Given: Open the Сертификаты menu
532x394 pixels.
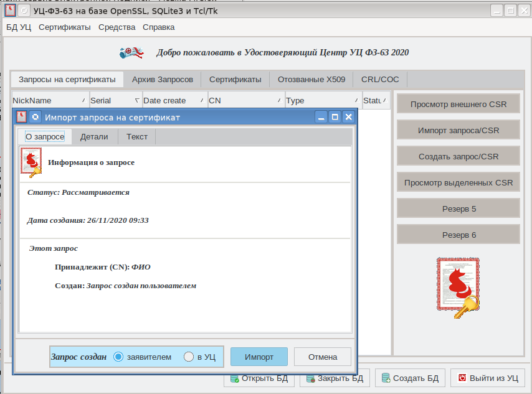Looking at the screenshot, I should coord(64,27).
